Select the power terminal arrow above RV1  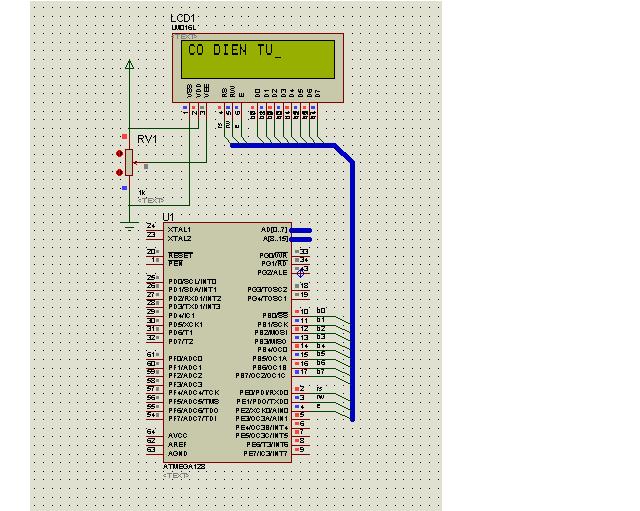coord(129,64)
